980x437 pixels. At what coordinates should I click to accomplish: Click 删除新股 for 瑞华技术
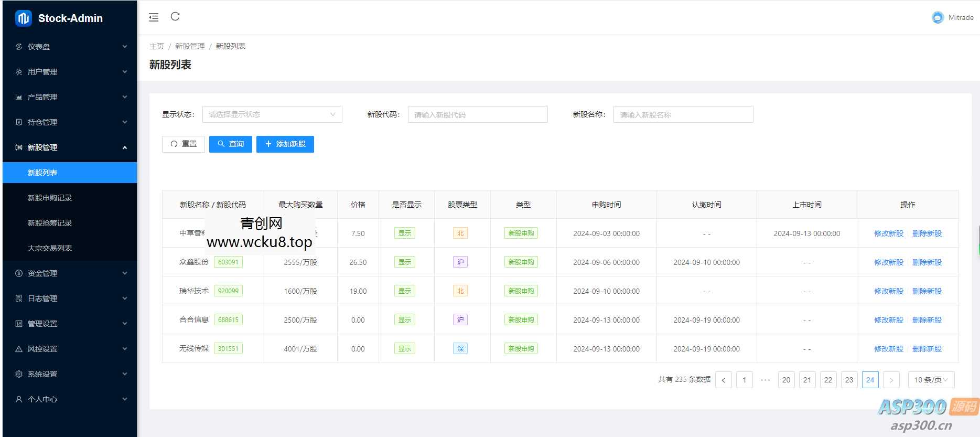(x=927, y=291)
